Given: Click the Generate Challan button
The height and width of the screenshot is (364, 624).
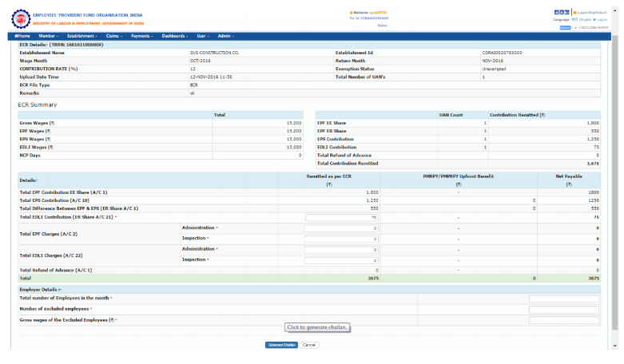Looking at the screenshot, I should coord(282,345).
